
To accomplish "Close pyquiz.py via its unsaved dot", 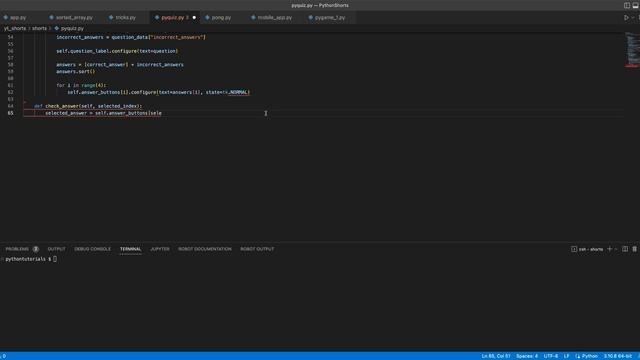I will pos(194,18).
